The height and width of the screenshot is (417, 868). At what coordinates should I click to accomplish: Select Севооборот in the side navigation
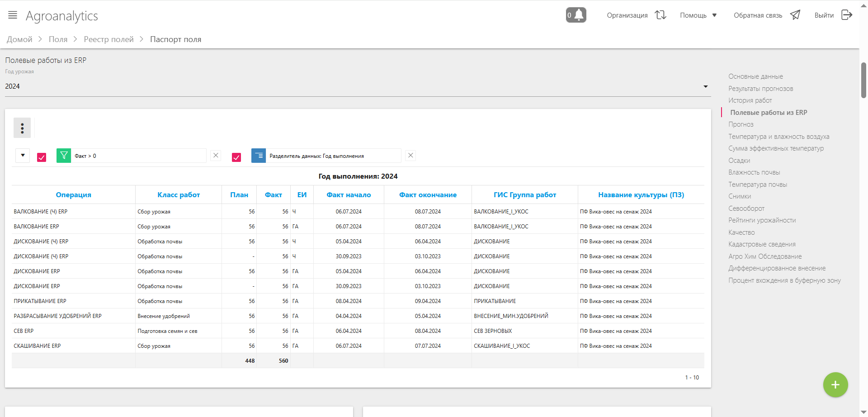coord(746,208)
